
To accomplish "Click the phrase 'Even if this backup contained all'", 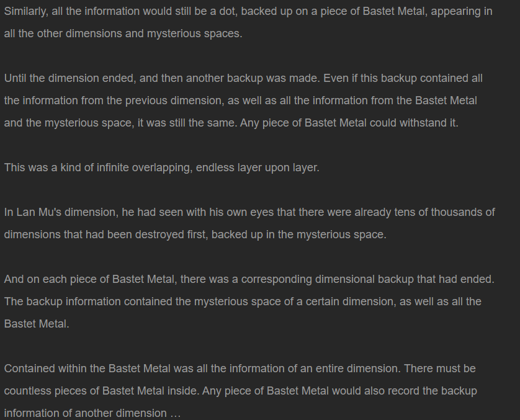I will [x=403, y=78].
